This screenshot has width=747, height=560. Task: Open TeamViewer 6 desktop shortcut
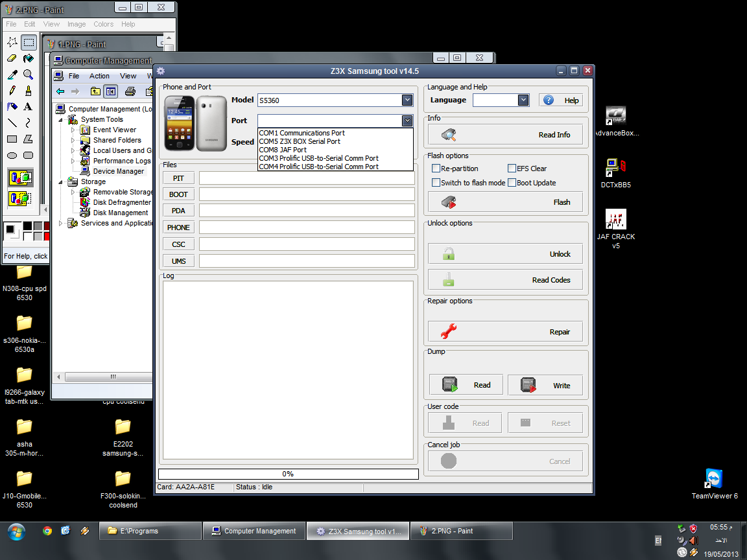tap(715, 484)
